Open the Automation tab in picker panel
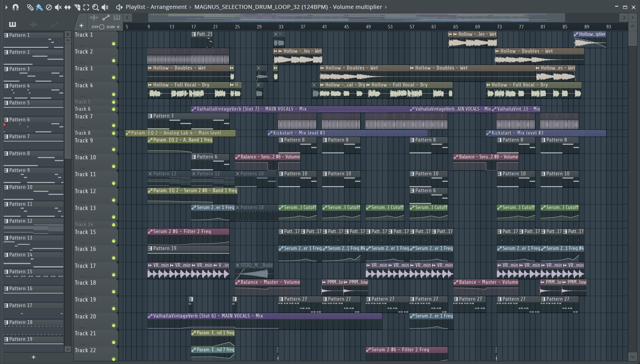 (54, 24)
